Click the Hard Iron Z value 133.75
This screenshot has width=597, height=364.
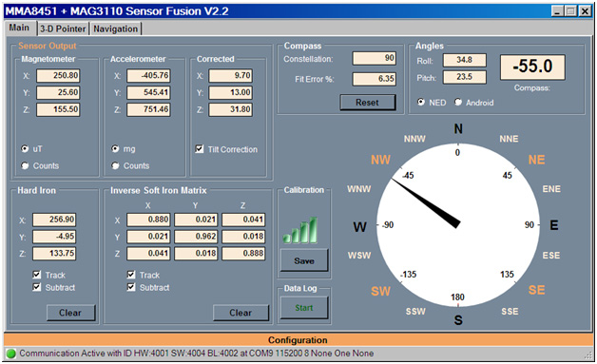coord(54,253)
